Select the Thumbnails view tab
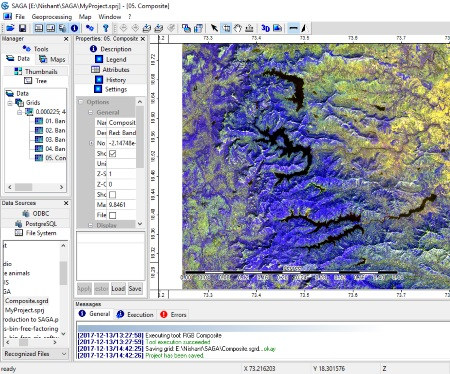 click(36, 71)
